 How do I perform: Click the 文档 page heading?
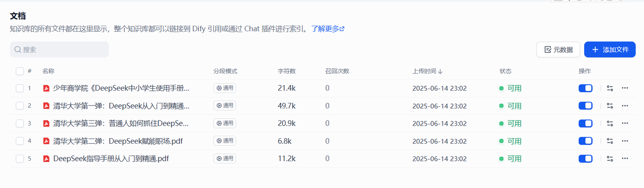[x=18, y=16]
